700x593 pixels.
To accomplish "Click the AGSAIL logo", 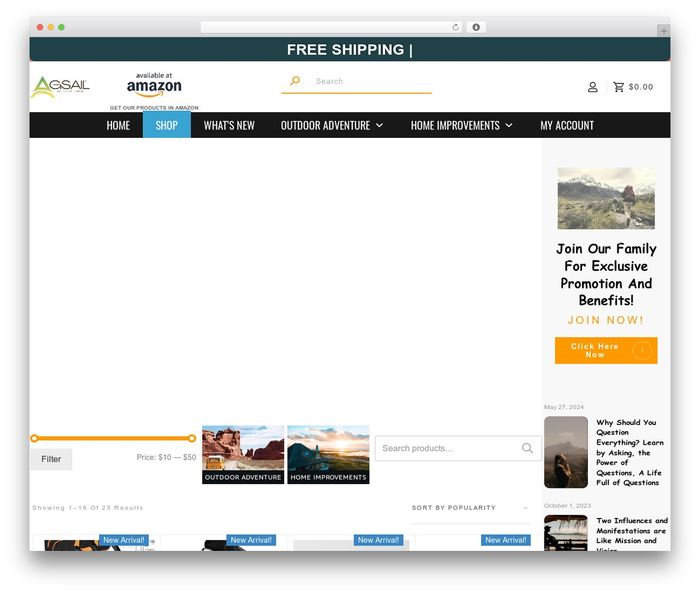I will click(x=60, y=87).
